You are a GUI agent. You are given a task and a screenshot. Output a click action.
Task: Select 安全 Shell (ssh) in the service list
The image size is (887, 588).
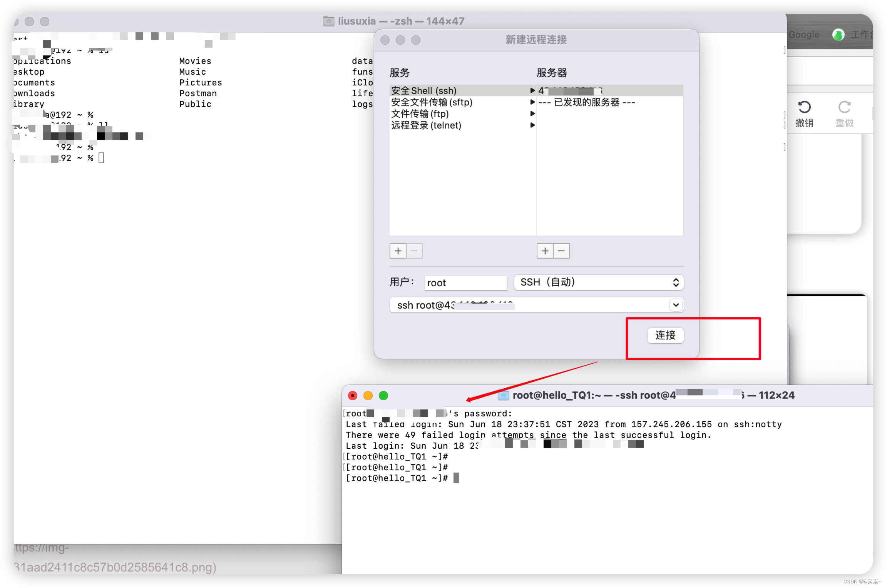[x=423, y=90]
